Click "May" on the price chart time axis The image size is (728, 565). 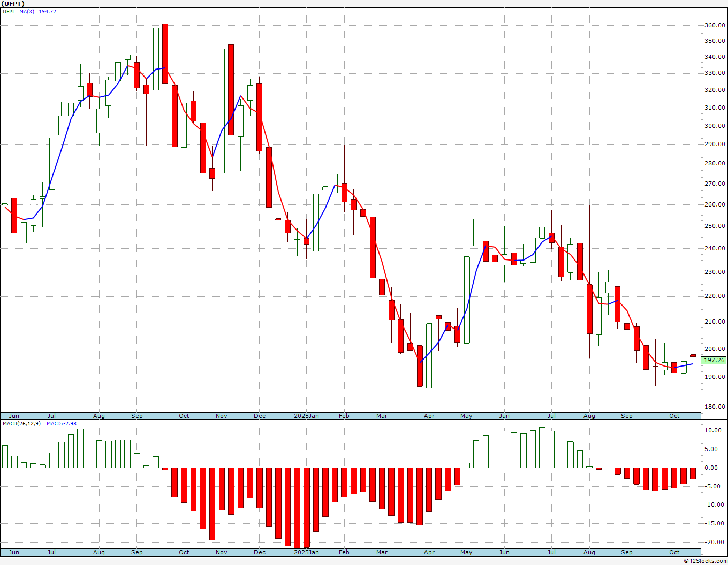pyautogui.click(x=466, y=416)
